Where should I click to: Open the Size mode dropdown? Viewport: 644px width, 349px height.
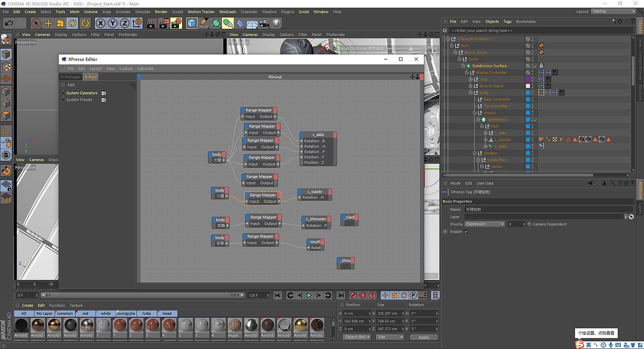point(390,337)
